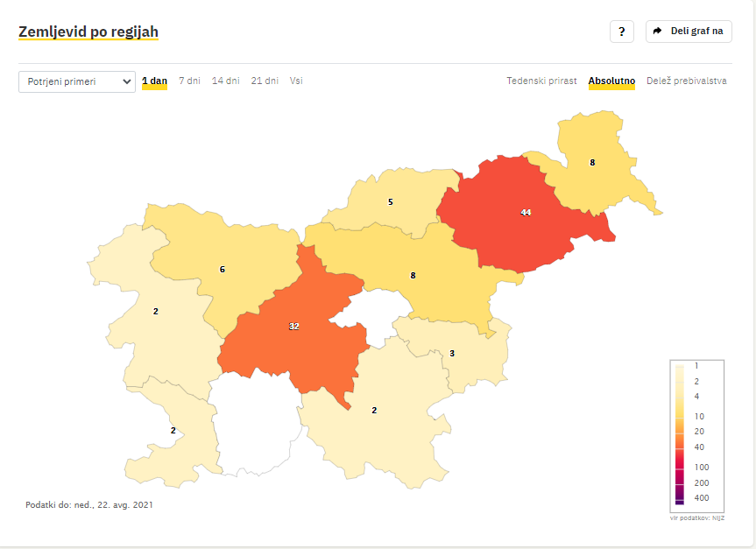
Task: Select the Absolutno display mode
Action: tap(611, 81)
